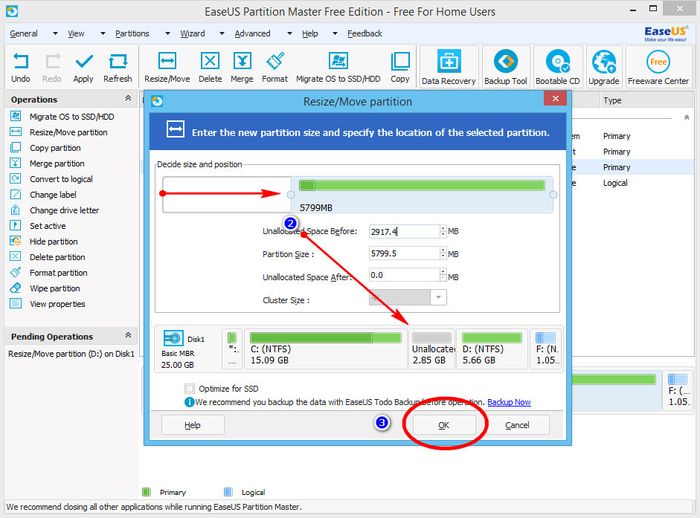Image resolution: width=700 pixels, height=518 pixels.
Task: Close the Resize/Move partition dialog
Action: point(555,99)
